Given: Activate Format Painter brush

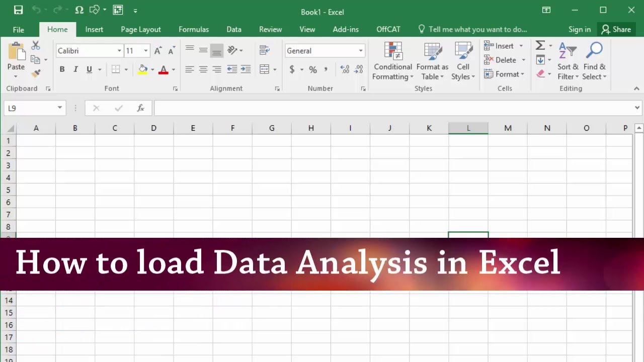Looking at the screenshot, I should click(x=35, y=73).
